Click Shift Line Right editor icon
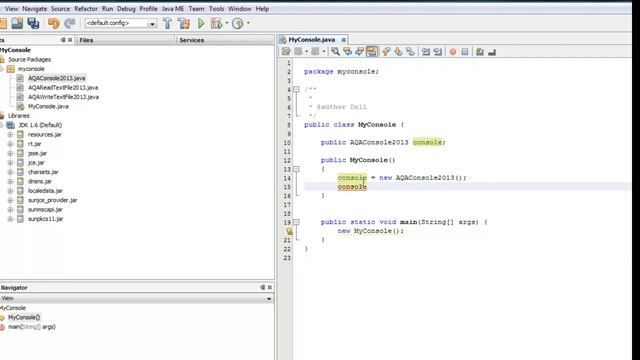The width and height of the screenshot is (640, 360). (x=438, y=51)
